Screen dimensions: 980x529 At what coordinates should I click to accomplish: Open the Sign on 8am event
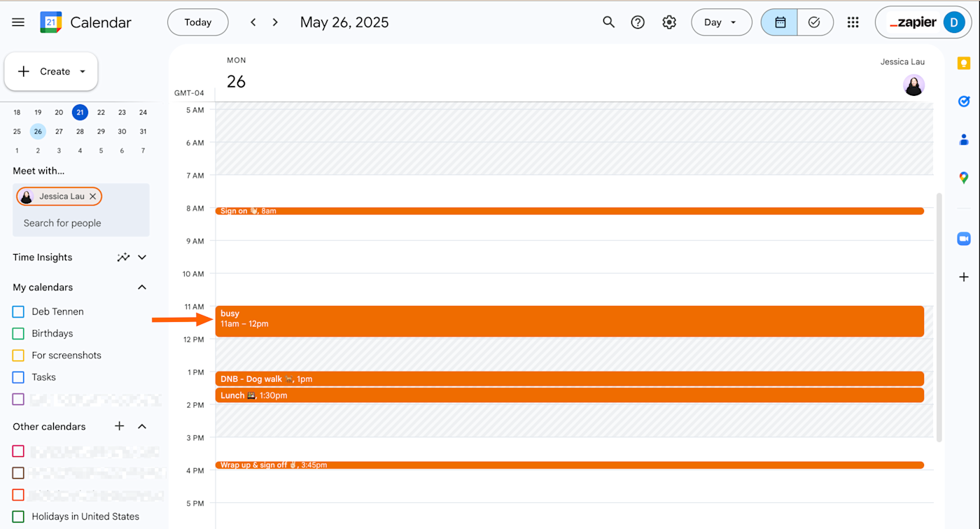click(570, 211)
